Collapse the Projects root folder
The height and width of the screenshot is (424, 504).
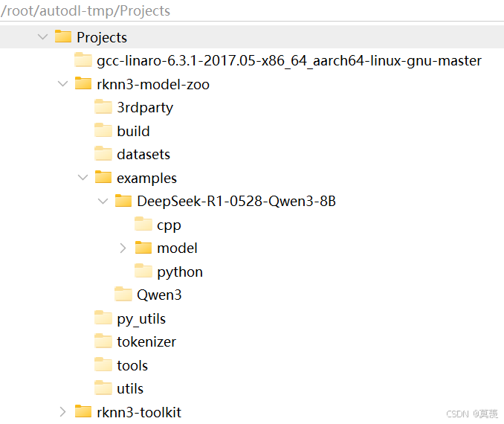43,36
